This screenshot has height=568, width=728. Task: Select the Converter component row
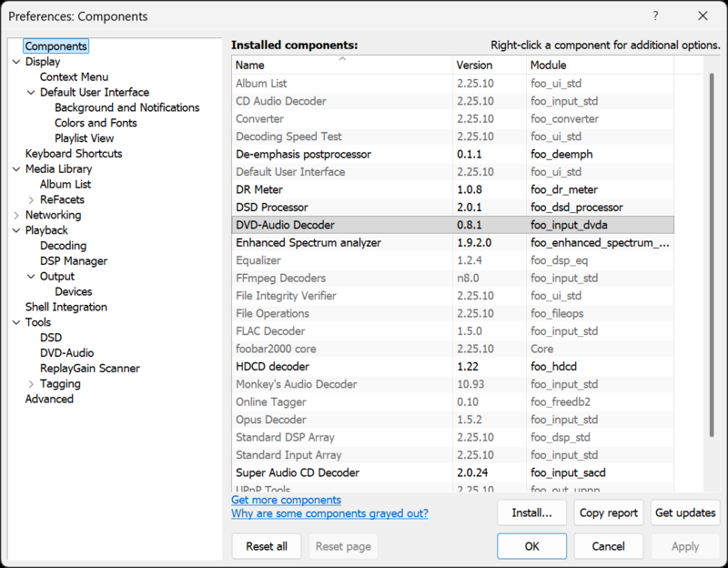452,119
